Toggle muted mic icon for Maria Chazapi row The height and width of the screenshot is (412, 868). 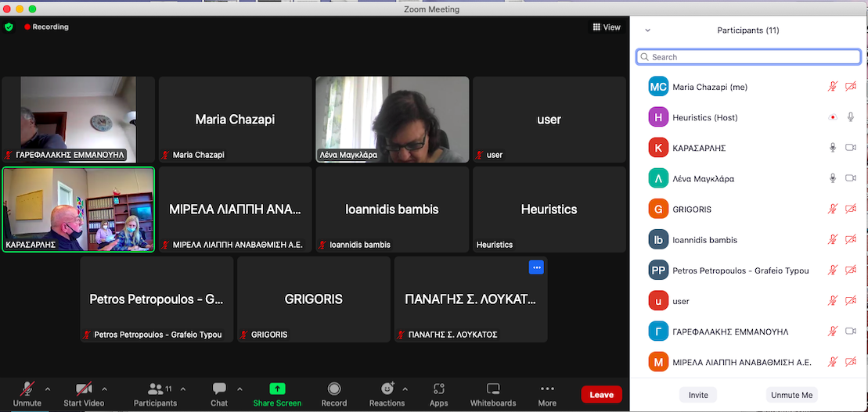[832, 87]
